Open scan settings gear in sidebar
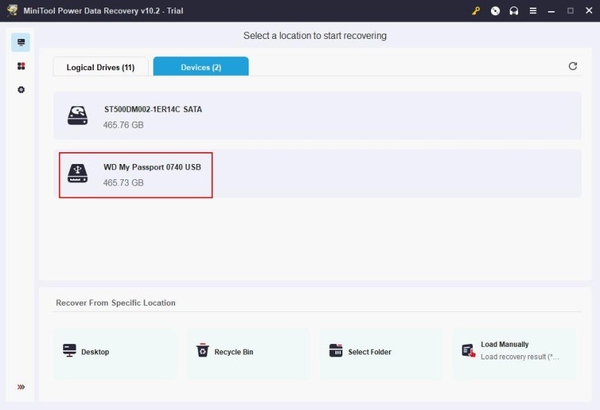The image size is (600, 410). [21, 90]
